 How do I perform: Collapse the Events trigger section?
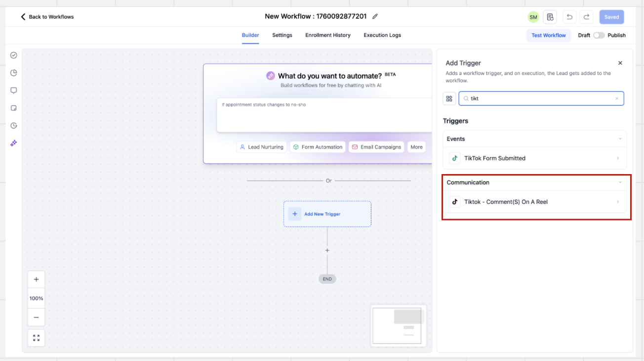[x=620, y=139]
